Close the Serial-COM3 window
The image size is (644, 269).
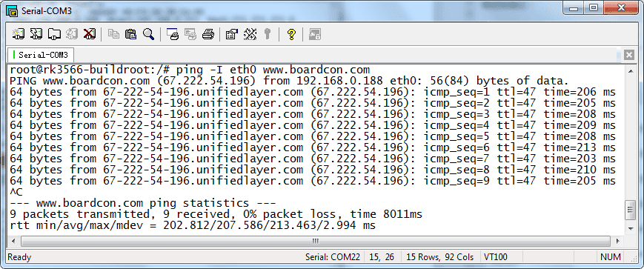click(x=622, y=9)
